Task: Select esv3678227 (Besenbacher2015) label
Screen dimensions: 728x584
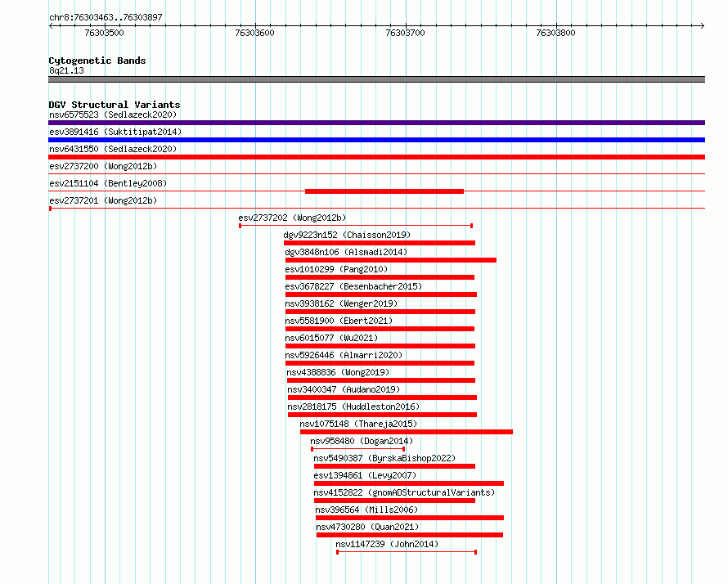Action: tap(353, 286)
